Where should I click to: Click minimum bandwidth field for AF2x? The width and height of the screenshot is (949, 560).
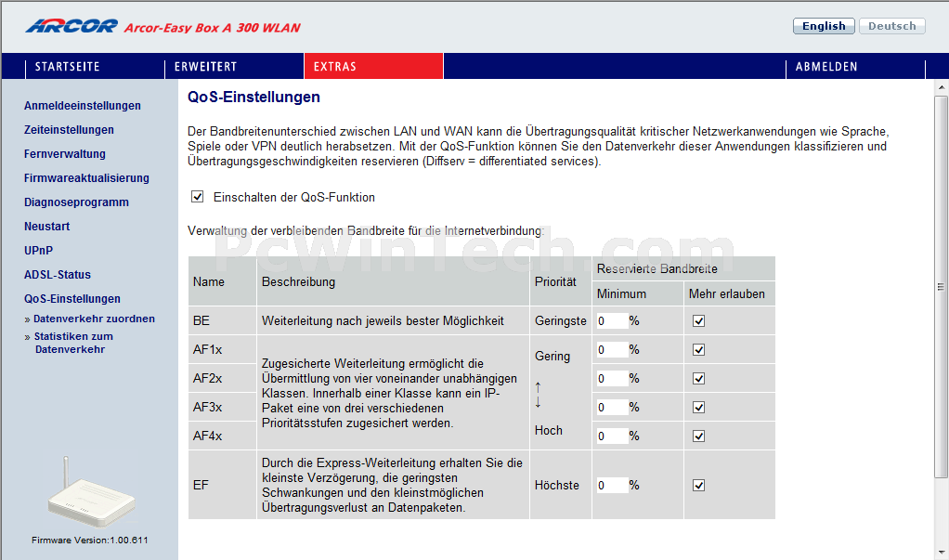point(612,378)
